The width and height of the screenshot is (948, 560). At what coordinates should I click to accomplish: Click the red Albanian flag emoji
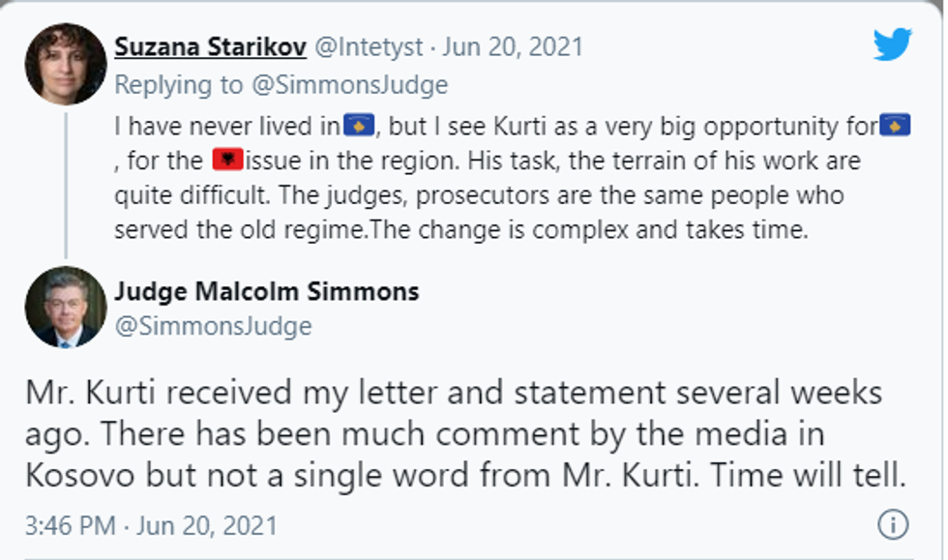point(226,160)
